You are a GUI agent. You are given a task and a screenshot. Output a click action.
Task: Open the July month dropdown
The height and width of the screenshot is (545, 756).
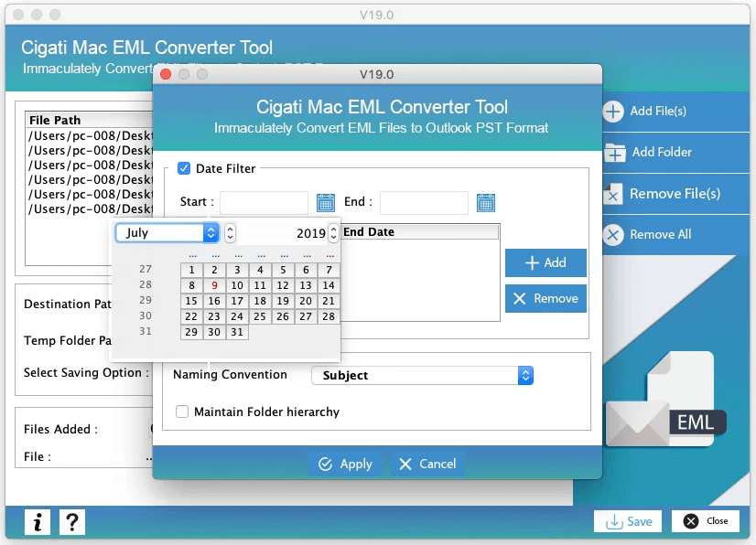[x=167, y=233]
